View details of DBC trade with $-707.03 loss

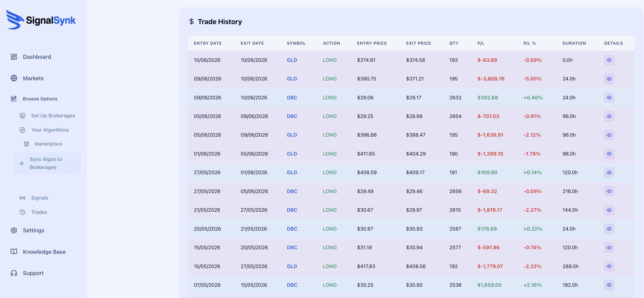click(x=609, y=116)
